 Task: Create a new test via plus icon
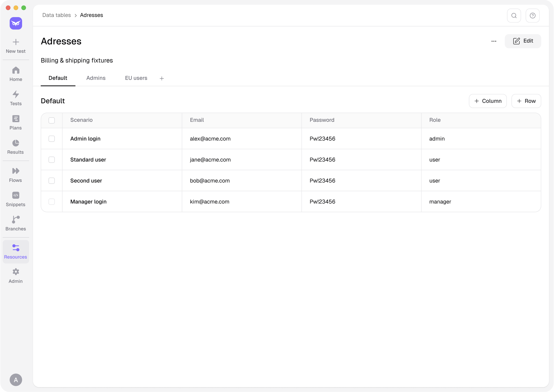click(x=16, y=46)
